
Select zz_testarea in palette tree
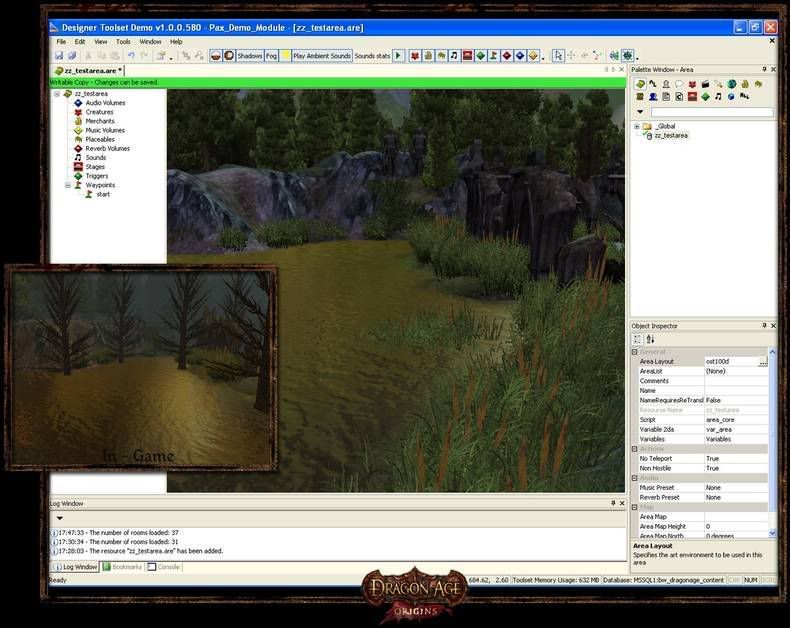(x=671, y=136)
